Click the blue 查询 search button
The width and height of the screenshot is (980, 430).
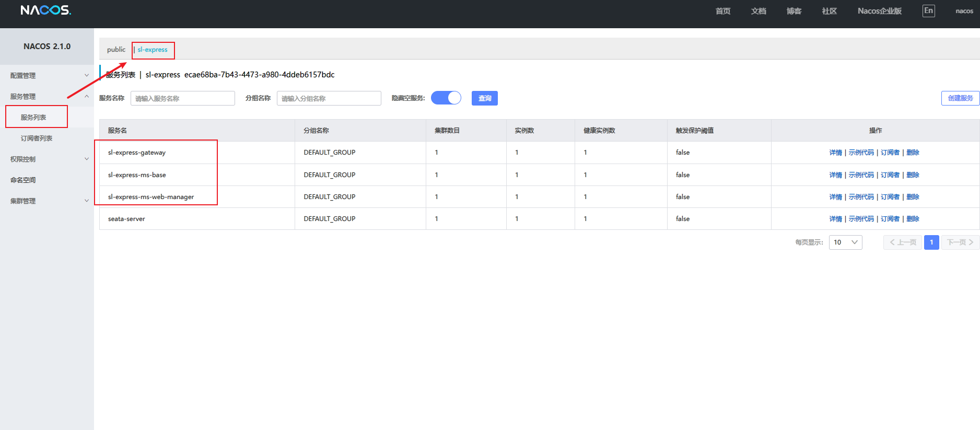tap(484, 98)
